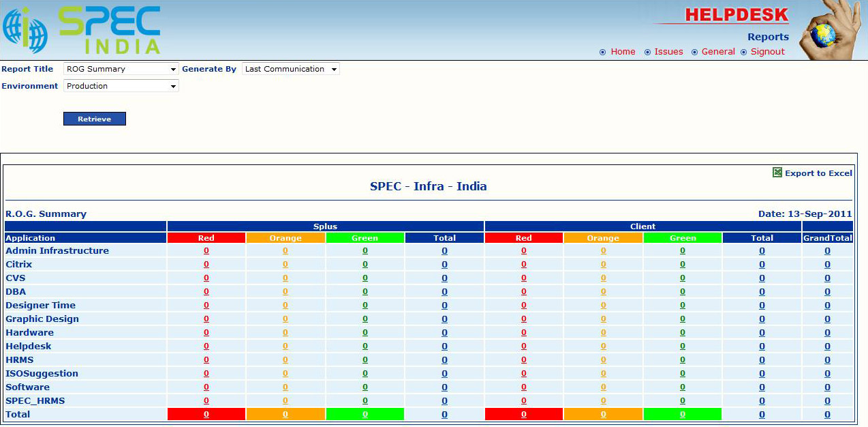Open the Issues menu item
This screenshot has width=868, height=427.
click(x=668, y=52)
